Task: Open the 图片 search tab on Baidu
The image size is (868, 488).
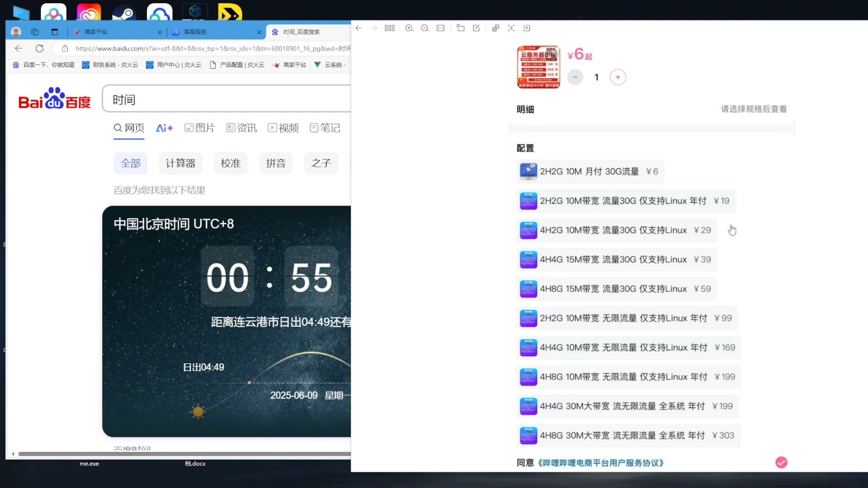Action: (x=199, y=128)
